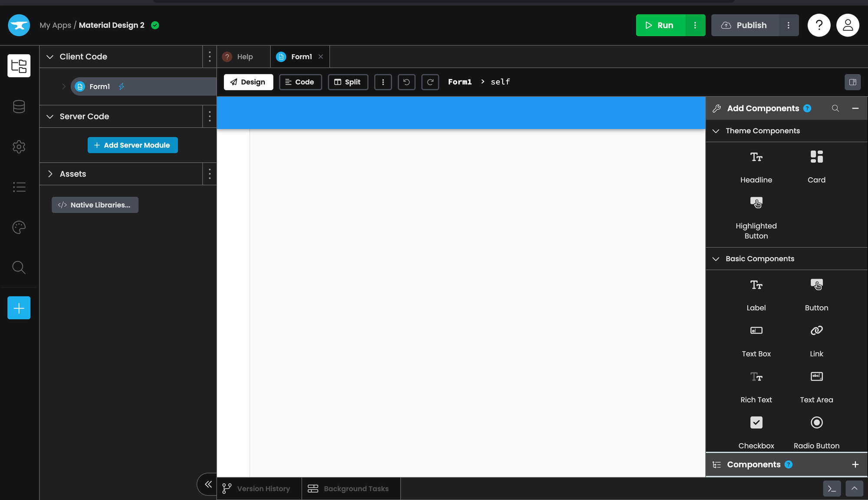This screenshot has height=500, width=868.
Task: Open the Theme palette sidebar icon
Action: (x=19, y=227)
